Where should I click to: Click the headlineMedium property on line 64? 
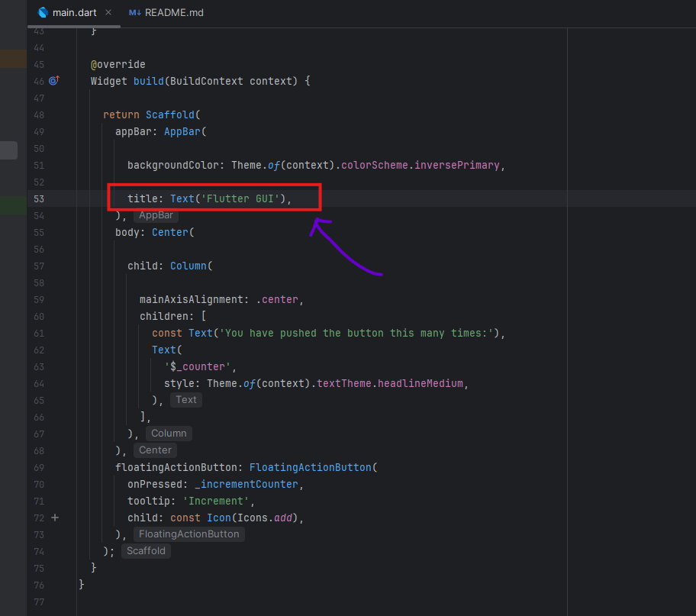point(421,383)
